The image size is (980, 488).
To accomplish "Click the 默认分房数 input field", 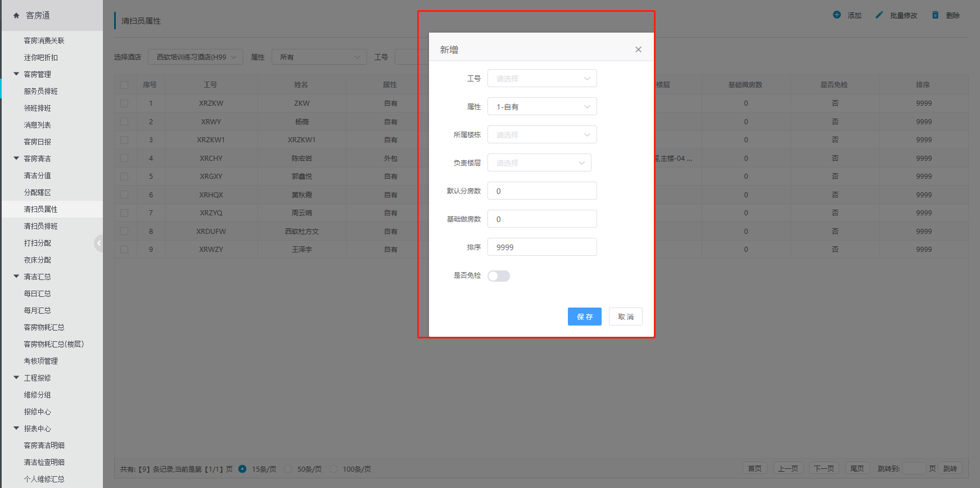I will (542, 191).
